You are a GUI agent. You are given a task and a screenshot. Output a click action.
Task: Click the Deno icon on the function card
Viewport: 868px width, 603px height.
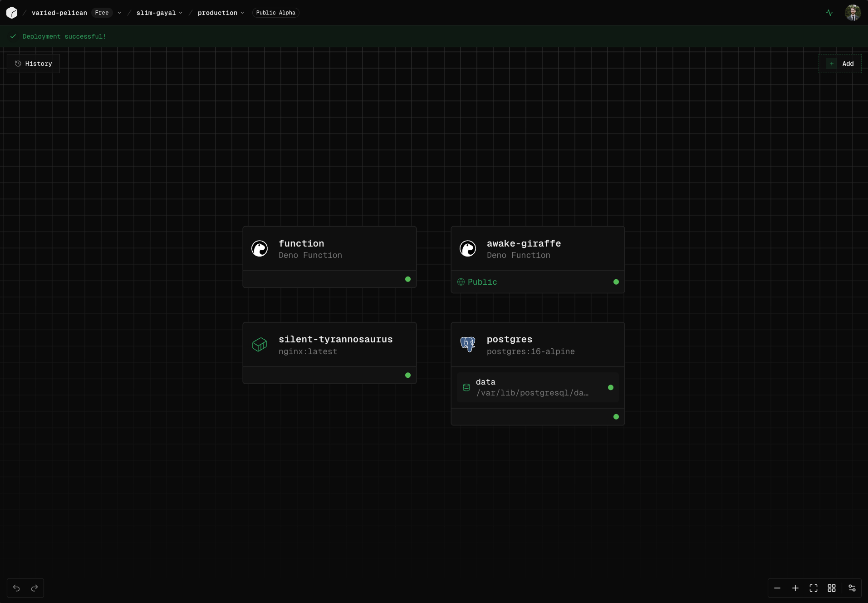[260, 248]
